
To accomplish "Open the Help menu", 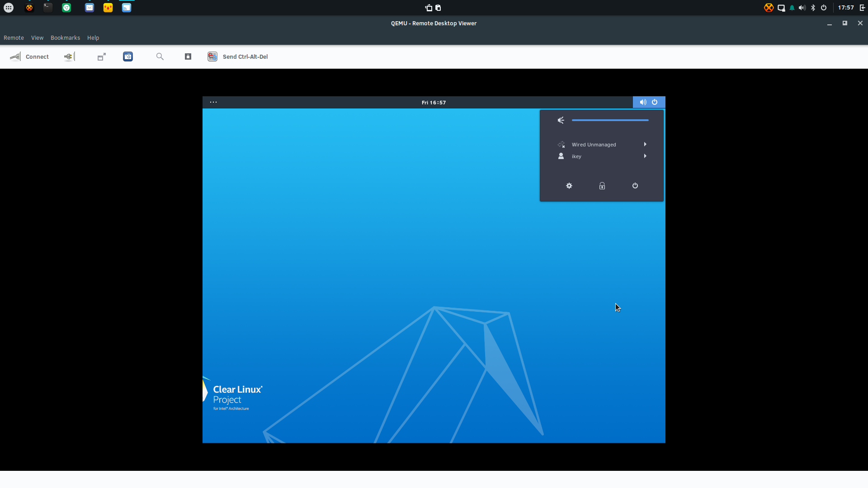I will [93, 38].
